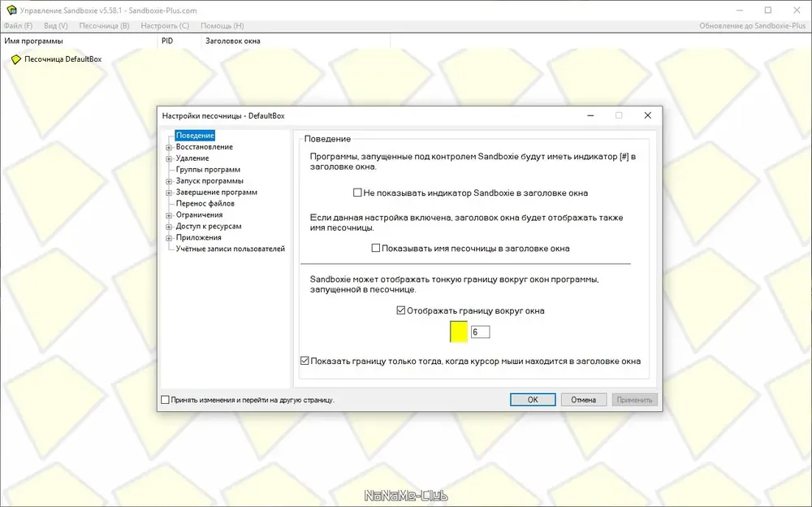Expand the Удаление tree node
Screen dimensions: 812x507
click(x=169, y=158)
